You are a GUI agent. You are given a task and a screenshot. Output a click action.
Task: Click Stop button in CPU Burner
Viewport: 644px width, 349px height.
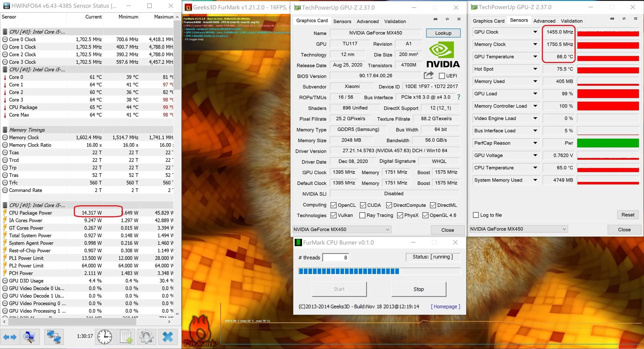tap(419, 289)
